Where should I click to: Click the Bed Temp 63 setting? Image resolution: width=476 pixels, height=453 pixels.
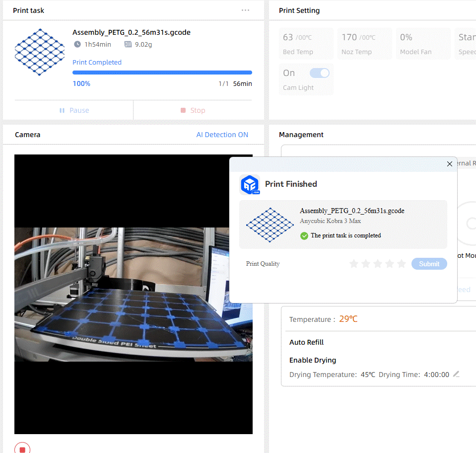(x=306, y=44)
